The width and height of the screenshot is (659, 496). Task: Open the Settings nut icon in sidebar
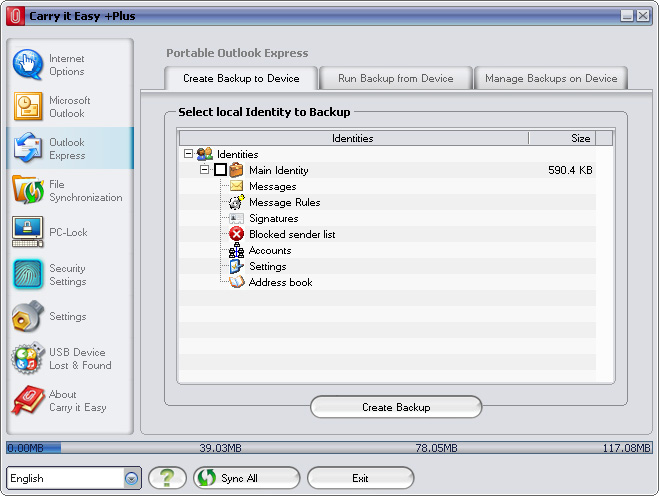point(28,316)
